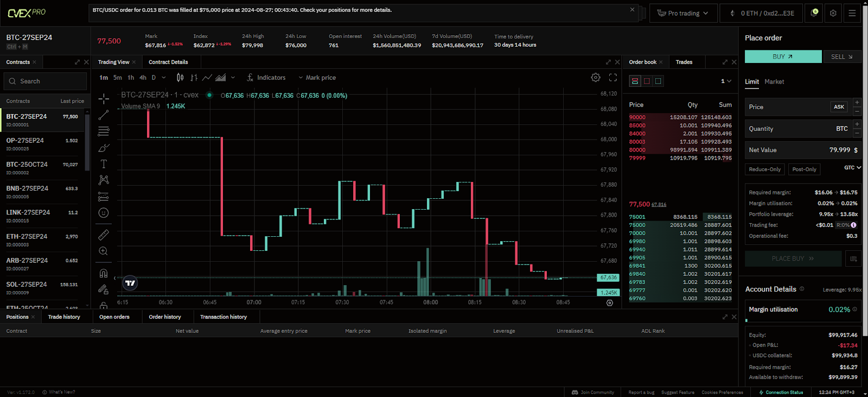Switch to the Open orders tab

click(x=114, y=317)
